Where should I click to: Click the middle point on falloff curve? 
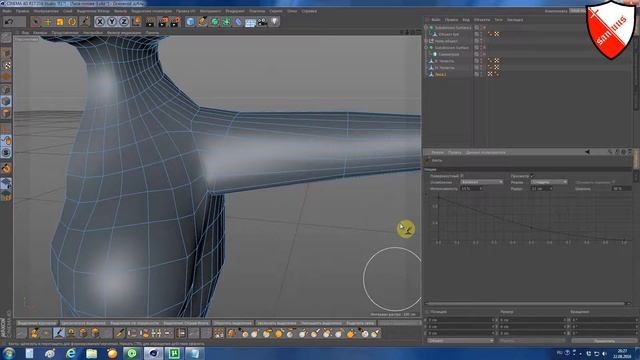(531, 227)
